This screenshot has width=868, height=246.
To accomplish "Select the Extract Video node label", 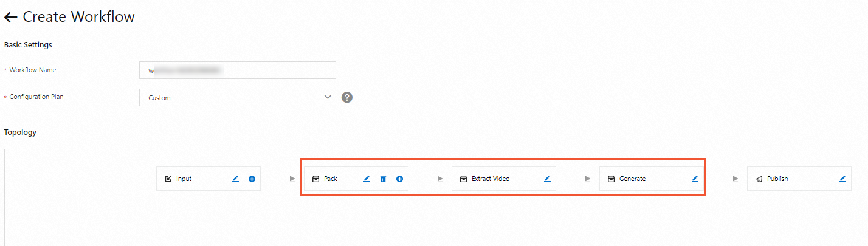I will (x=491, y=179).
